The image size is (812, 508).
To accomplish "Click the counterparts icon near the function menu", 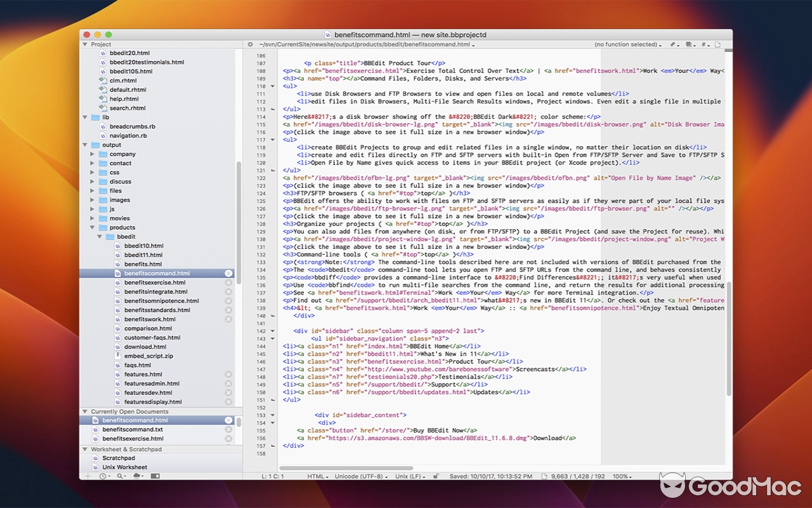I will [x=689, y=44].
